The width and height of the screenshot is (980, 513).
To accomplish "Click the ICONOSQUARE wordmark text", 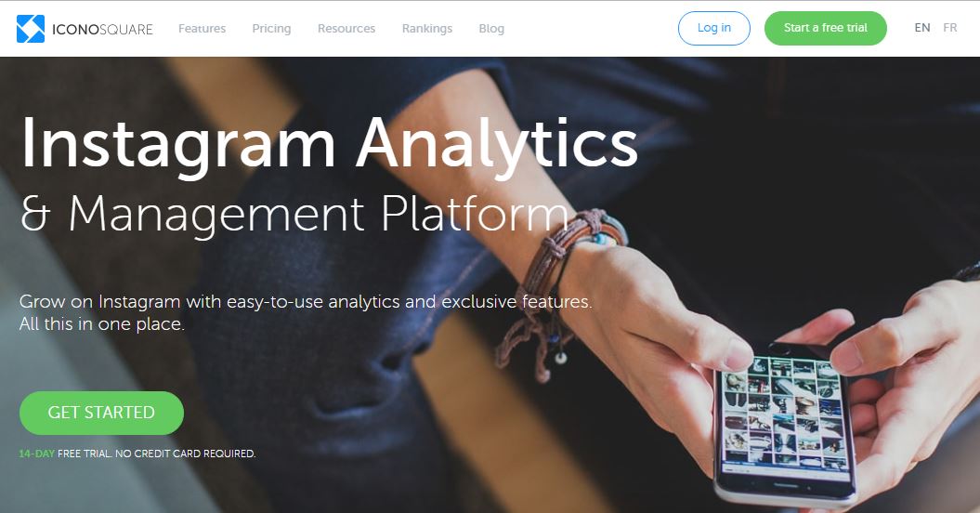I will click(102, 30).
